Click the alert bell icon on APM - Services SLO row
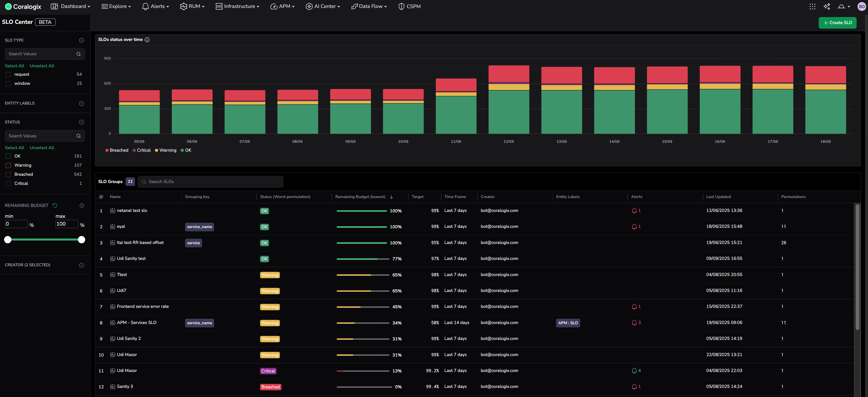Viewport: 868px width, 397px height. tap(634, 323)
